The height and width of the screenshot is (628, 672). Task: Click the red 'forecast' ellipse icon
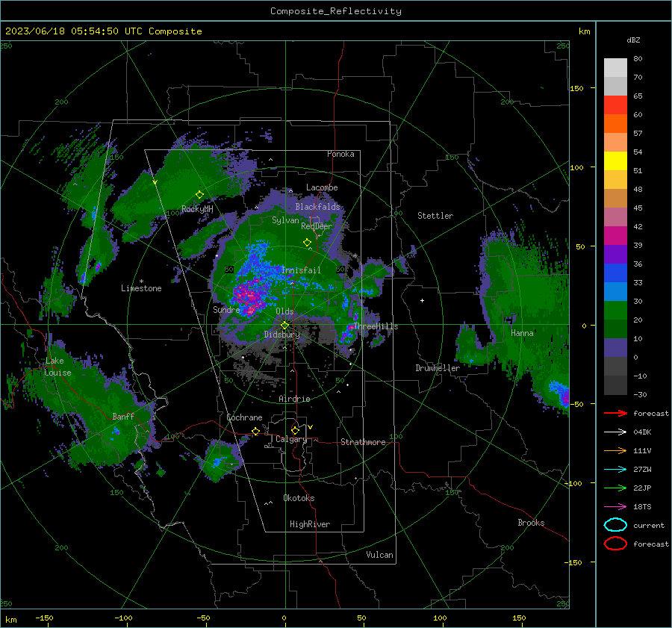(615, 544)
